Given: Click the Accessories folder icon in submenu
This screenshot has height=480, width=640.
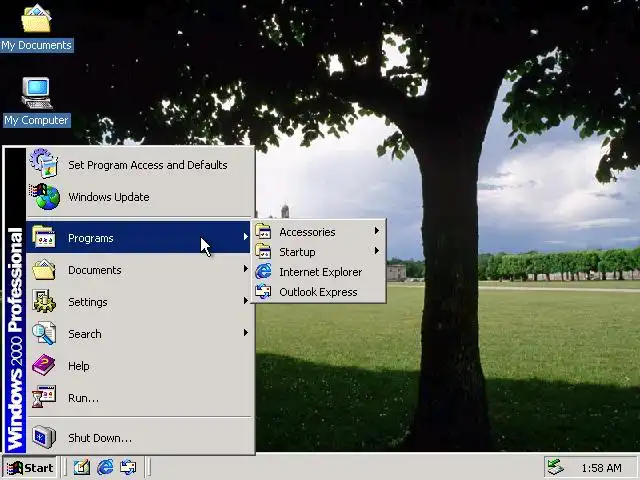Looking at the screenshot, I should (x=263, y=231).
